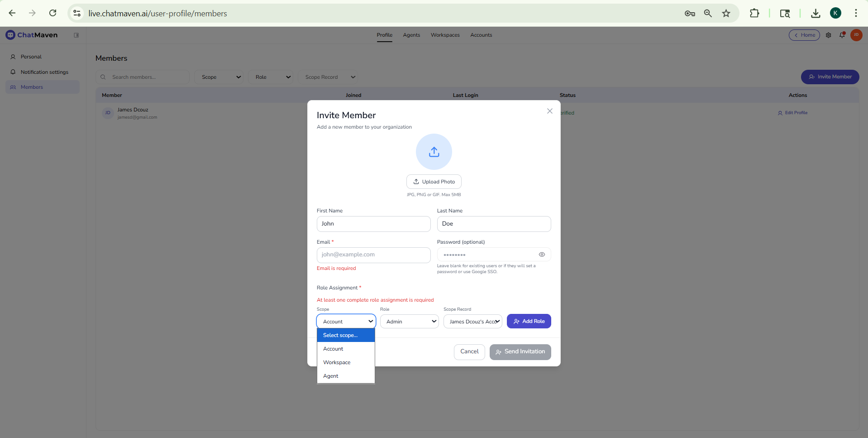868x438 pixels.
Task: Switch to the Workspaces tab
Action: [x=445, y=35]
